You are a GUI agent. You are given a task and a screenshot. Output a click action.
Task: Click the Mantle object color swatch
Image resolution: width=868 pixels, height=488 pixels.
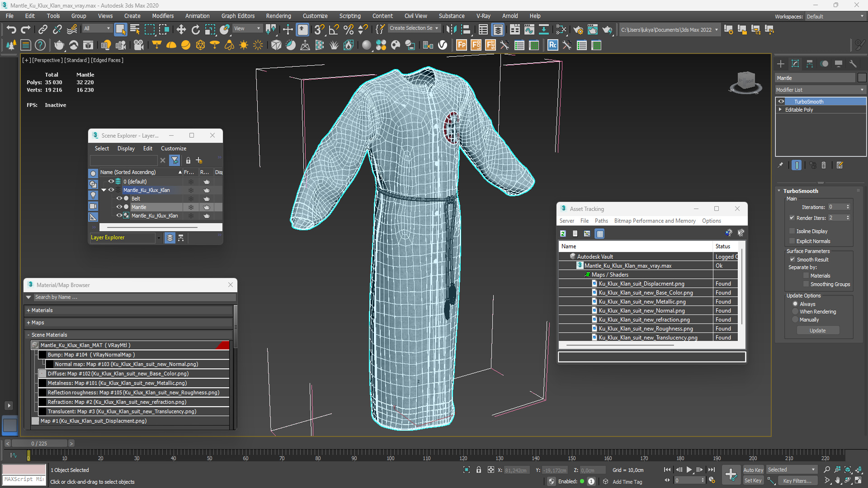862,78
